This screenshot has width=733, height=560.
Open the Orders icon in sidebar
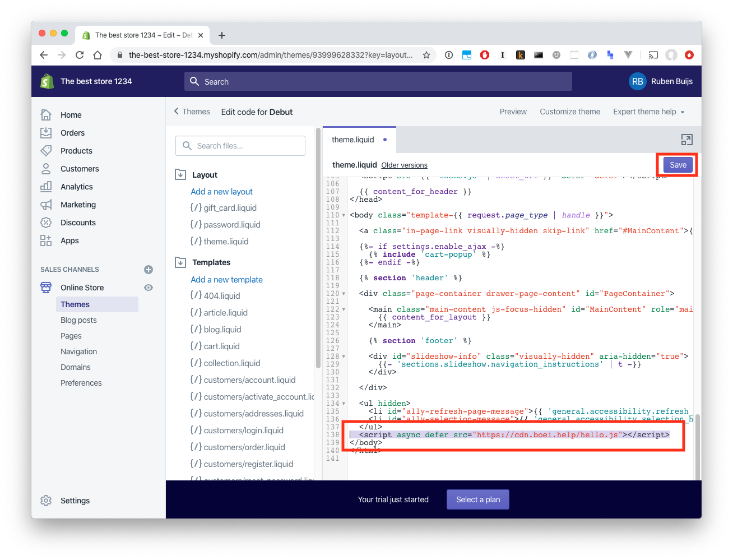coord(46,133)
